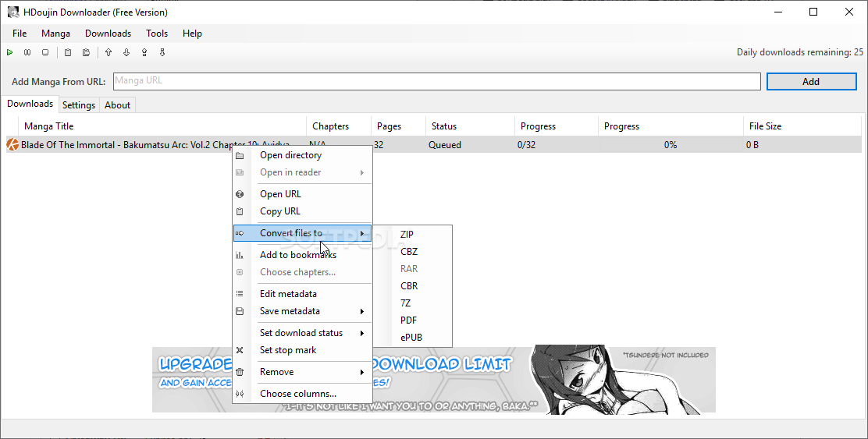Sort by the Manga Title column header
This screenshot has height=439, width=868.
click(162, 126)
